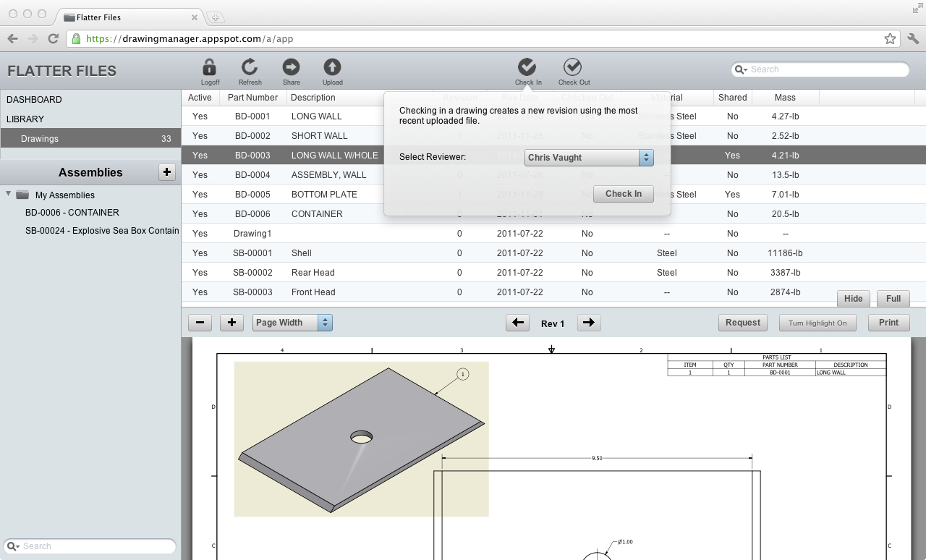Go to previous revision with left arrow
Screen dimensions: 926x560
(517, 323)
